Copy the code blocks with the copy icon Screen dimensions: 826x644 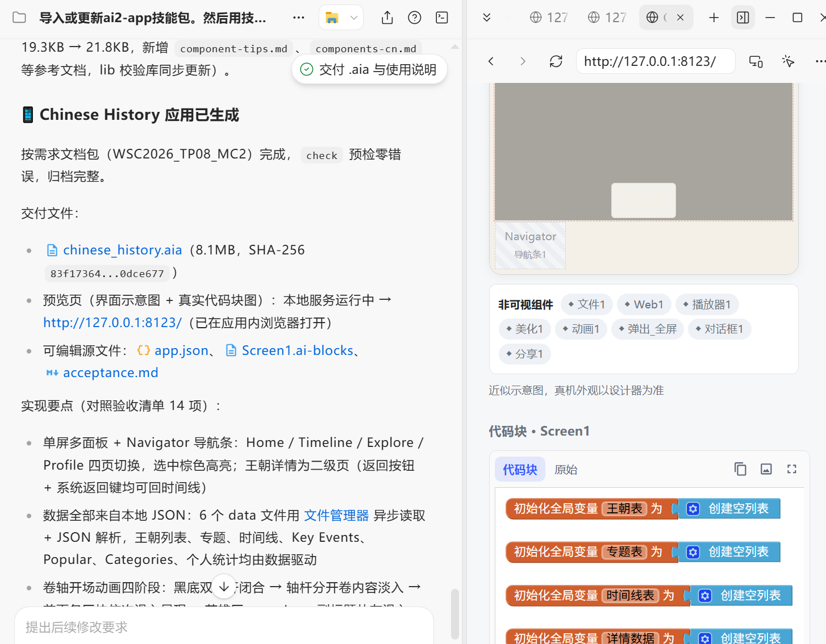tap(740, 469)
